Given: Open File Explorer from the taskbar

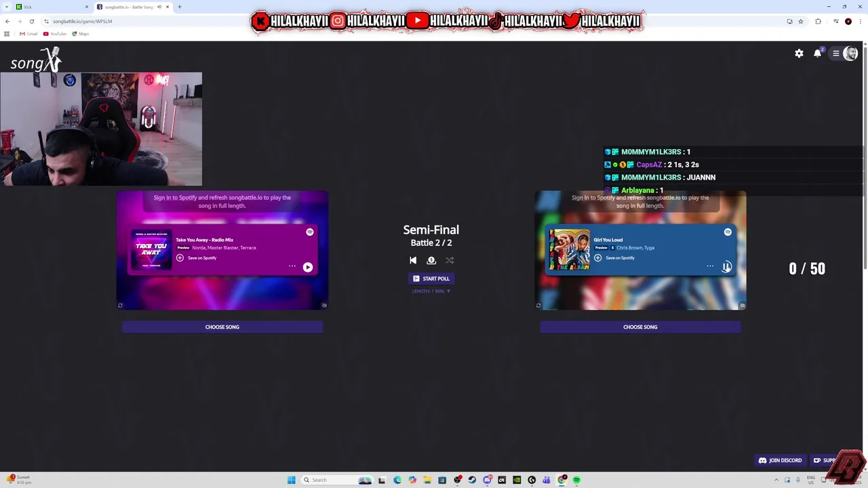Looking at the screenshot, I should (x=427, y=480).
